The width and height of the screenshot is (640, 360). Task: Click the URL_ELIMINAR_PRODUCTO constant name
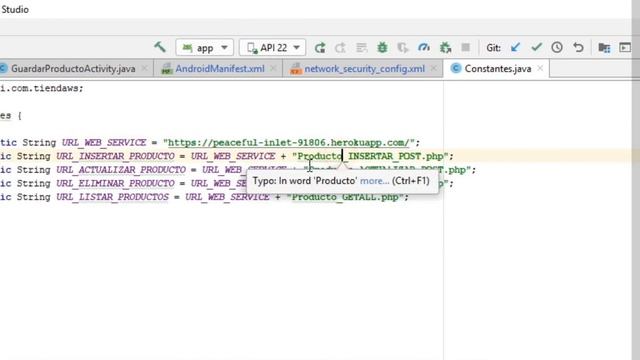(116, 183)
